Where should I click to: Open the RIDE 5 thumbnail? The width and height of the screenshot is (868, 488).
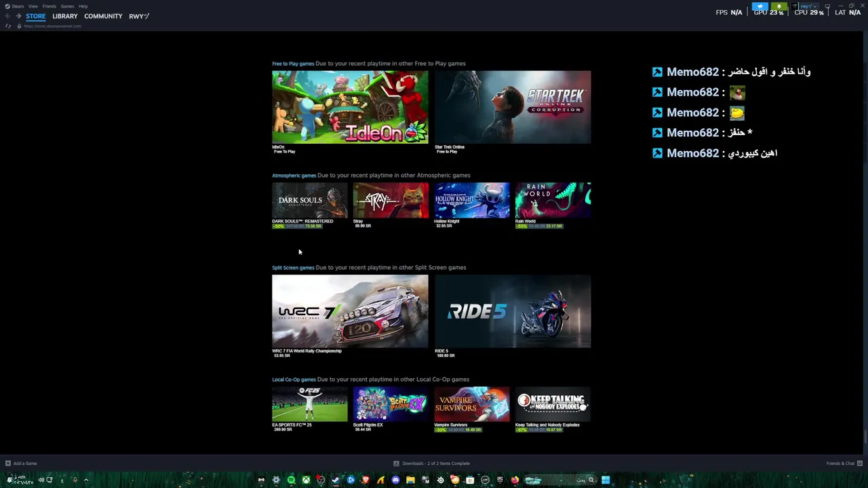(513, 311)
